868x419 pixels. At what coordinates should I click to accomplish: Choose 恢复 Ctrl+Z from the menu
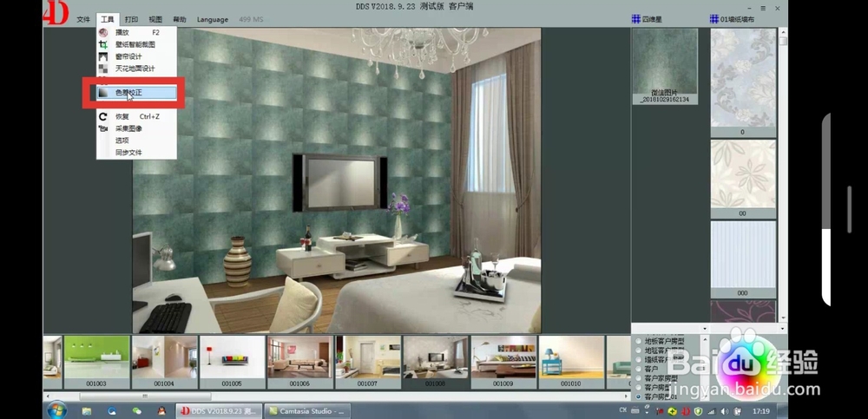pyautogui.click(x=137, y=117)
